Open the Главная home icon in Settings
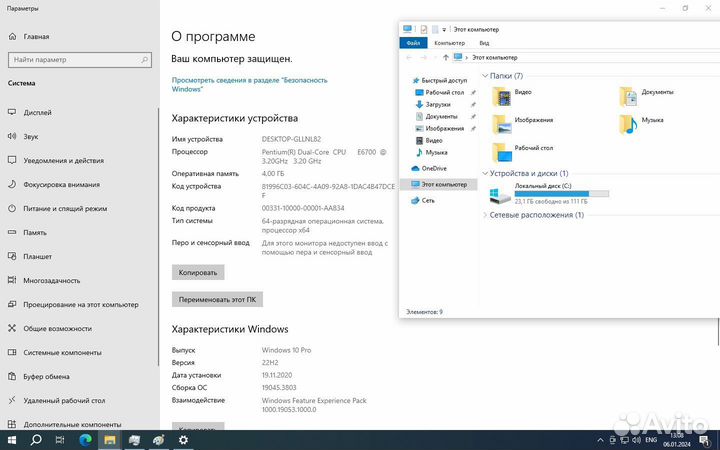 [x=12, y=36]
